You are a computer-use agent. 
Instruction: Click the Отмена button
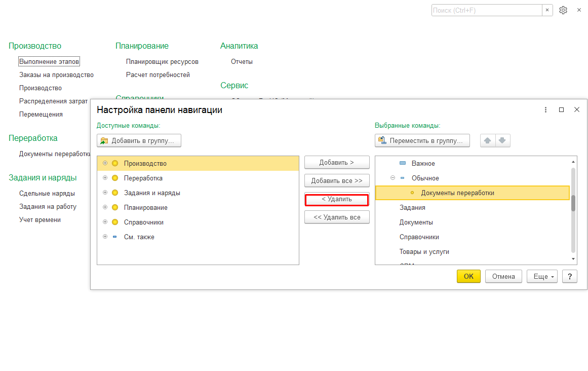pyautogui.click(x=503, y=276)
